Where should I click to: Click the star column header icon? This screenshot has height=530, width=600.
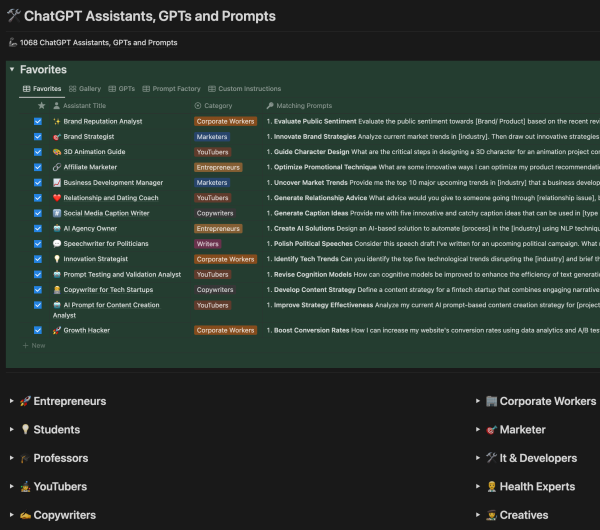[x=42, y=105]
